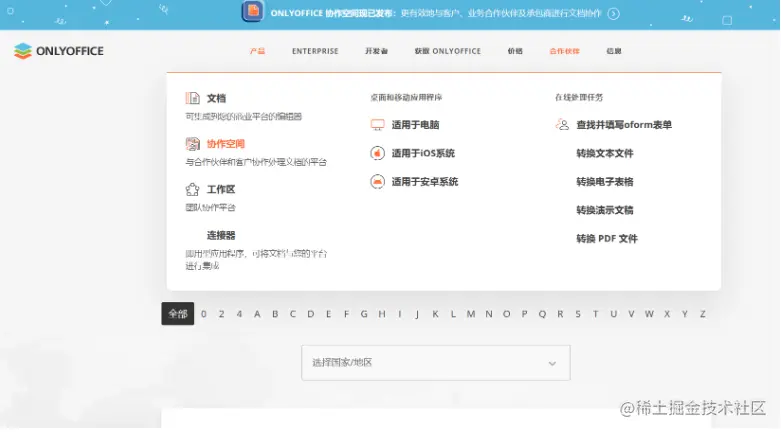781x432 pixels.
Task: Filter by letter T
Action: (x=596, y=314)
